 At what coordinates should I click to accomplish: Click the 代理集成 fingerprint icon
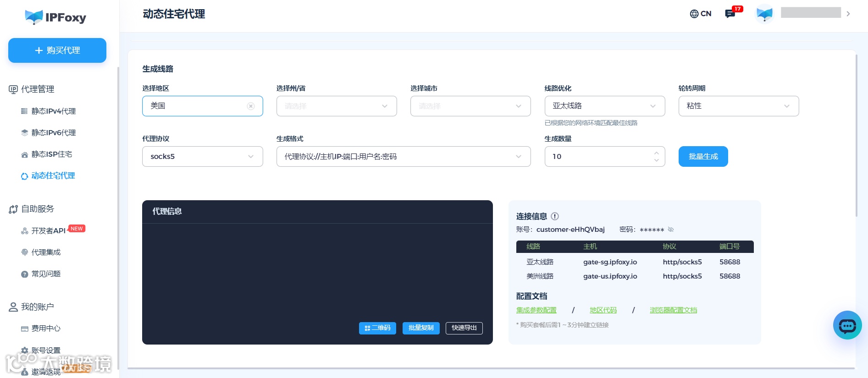(x=24, y=252)
